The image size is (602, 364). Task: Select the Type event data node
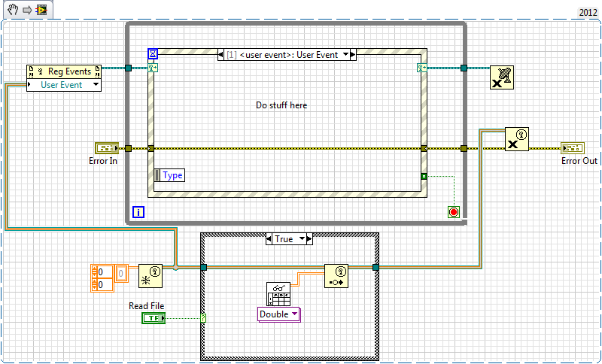point(169,175)
